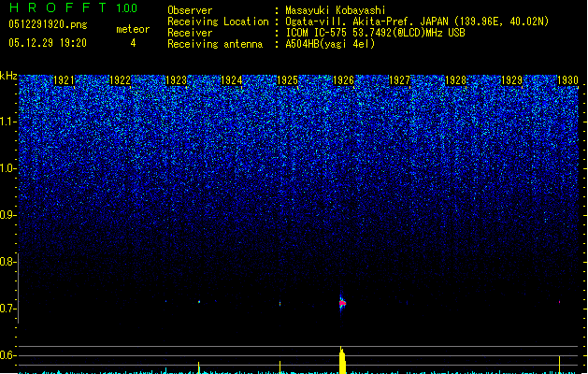The image size is (588, 374).
Task: Click the tall yellow intensity spike below 1926
Action: tap(342, 360)
